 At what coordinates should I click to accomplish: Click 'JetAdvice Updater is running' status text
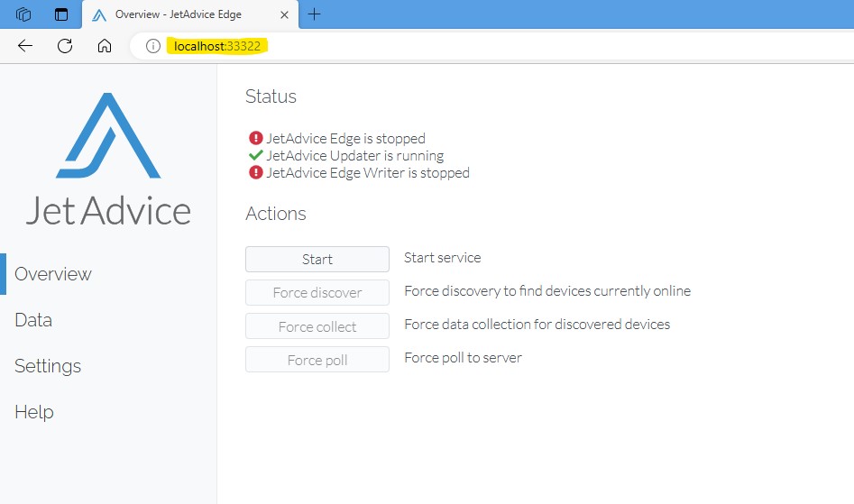point(355,156)
